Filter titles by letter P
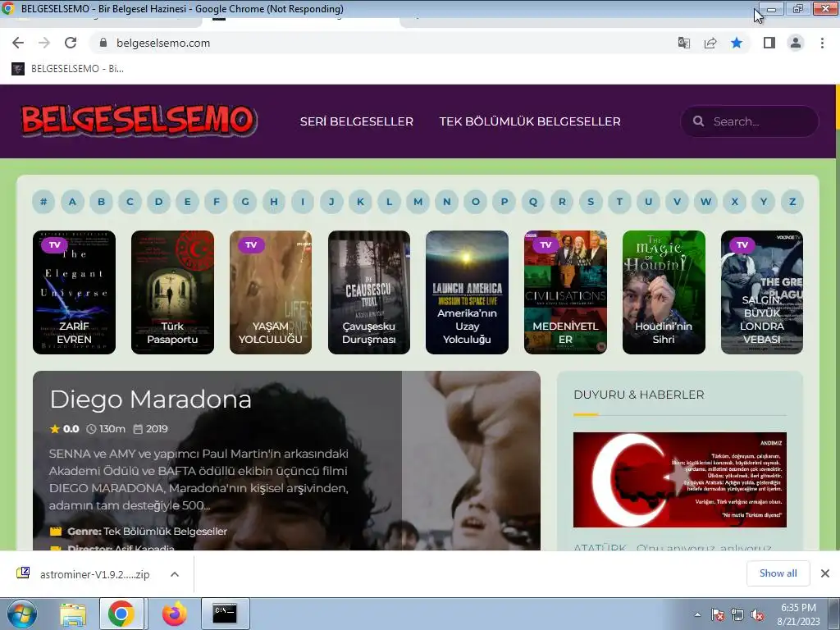 click(x=504, y=202)
